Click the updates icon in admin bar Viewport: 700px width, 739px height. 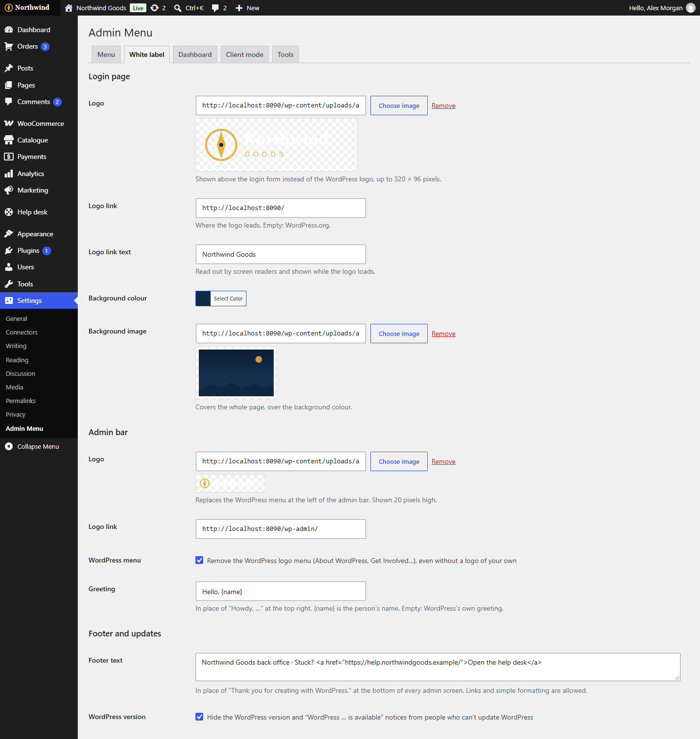[155, 8]
